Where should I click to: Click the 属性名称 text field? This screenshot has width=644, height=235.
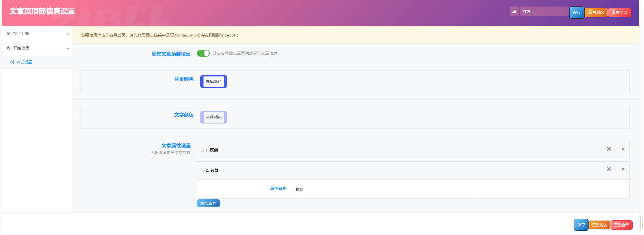pyautogui.click(x=385, y=189)
